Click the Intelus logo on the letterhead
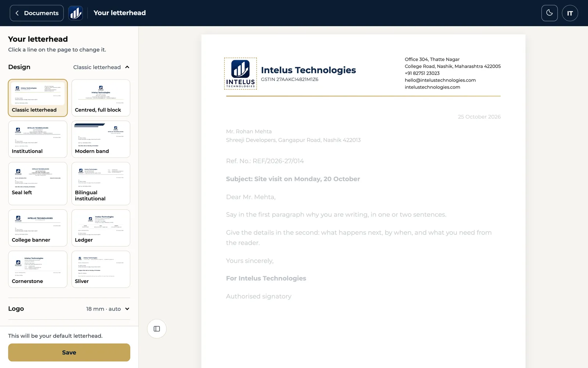Screen dimensions: 588x368 click(x=240, y=74)
